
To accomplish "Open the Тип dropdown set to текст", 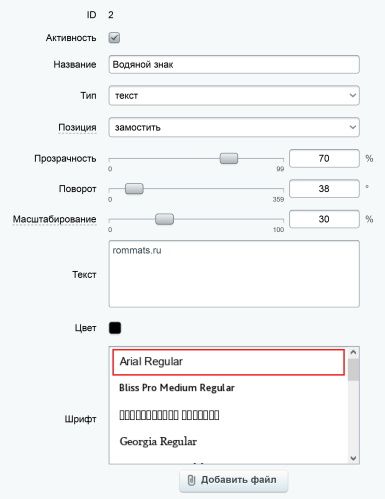I will pos(234,96).
